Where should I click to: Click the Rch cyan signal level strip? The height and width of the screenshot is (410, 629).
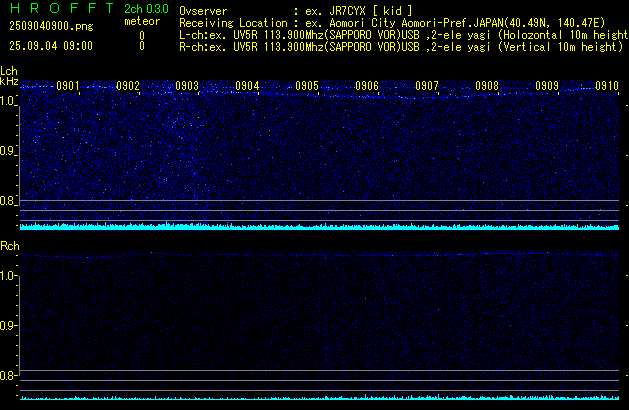[319, 398]
